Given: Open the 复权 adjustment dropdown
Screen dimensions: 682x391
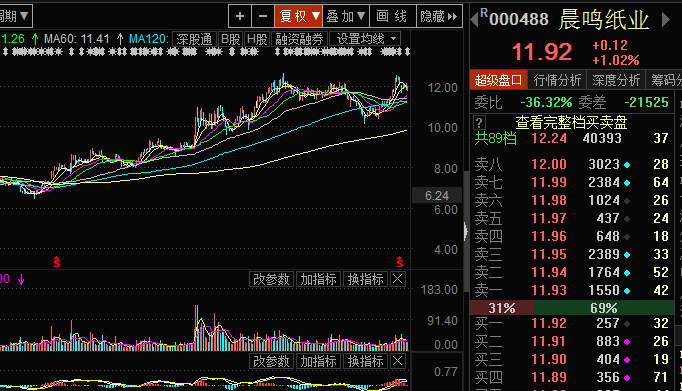Looking at the screenshot, I should (298, 17).
